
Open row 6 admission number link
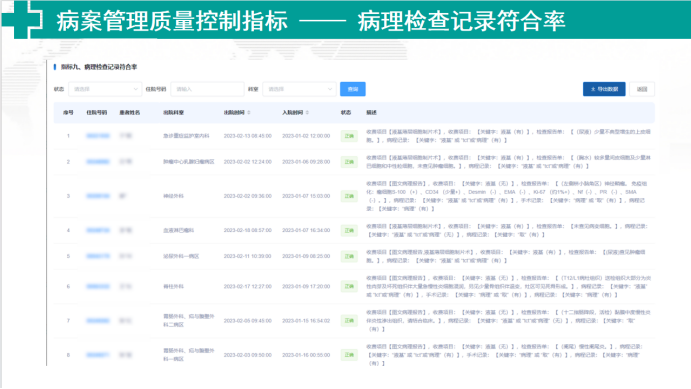point(98,286)
